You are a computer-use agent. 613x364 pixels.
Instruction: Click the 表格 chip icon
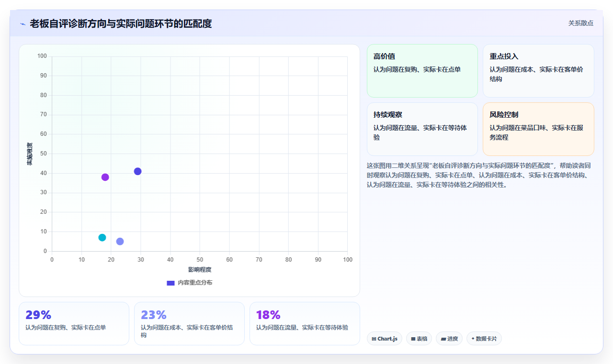click(x=413, y=339)
